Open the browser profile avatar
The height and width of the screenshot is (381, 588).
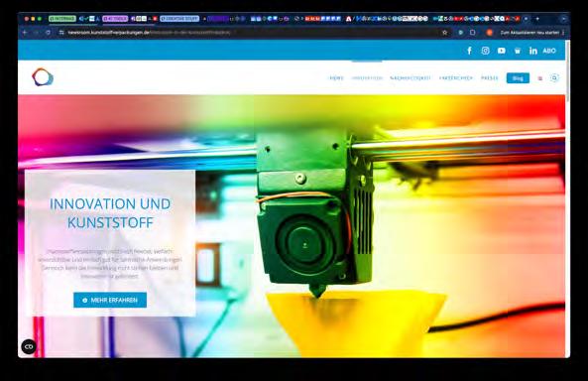[x=489, y=33]
